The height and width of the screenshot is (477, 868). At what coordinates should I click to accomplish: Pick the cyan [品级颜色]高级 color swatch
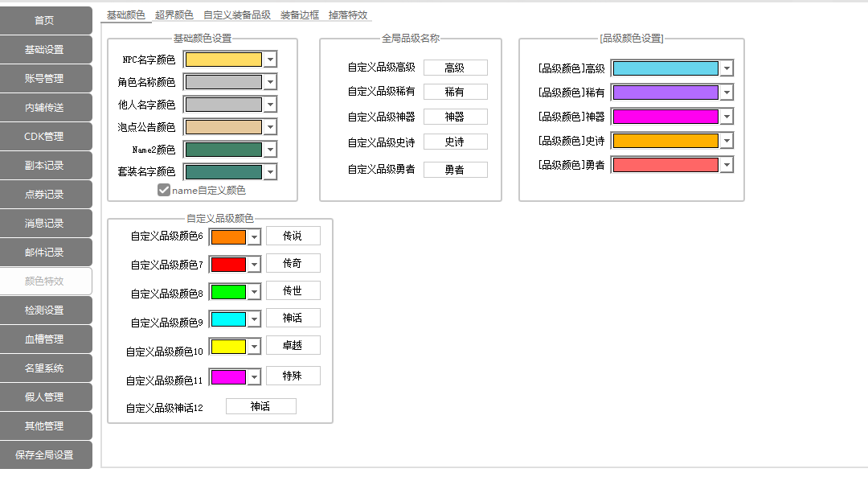coord(665,68)
